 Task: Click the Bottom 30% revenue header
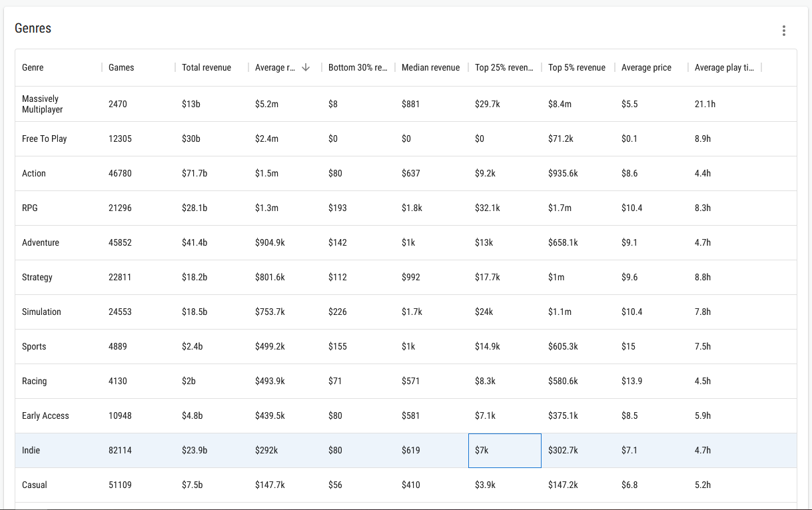click(358, 67)
